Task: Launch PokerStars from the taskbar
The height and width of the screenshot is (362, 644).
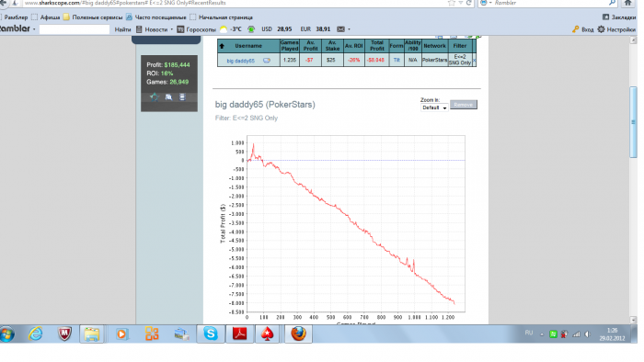Action: (x=268, y=334)
